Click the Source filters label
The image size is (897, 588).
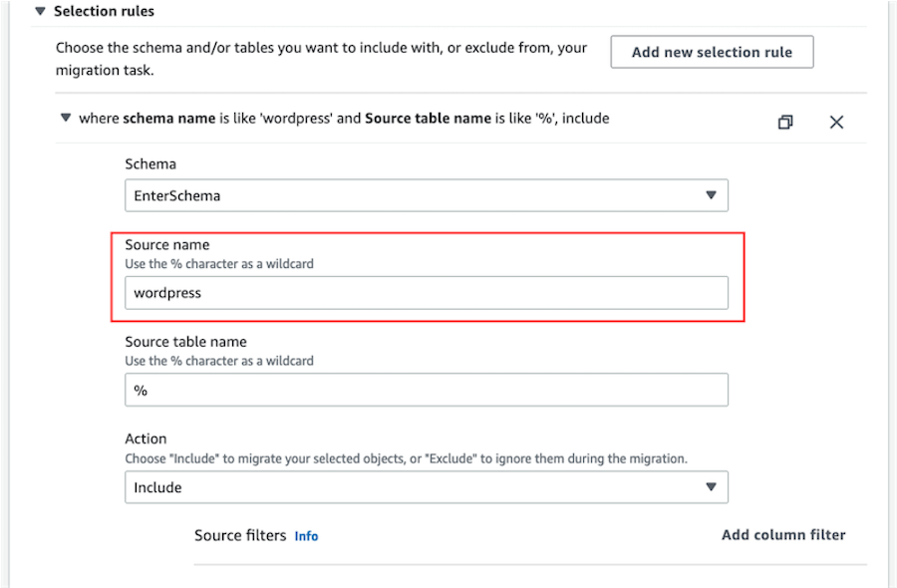click(240, 535)
